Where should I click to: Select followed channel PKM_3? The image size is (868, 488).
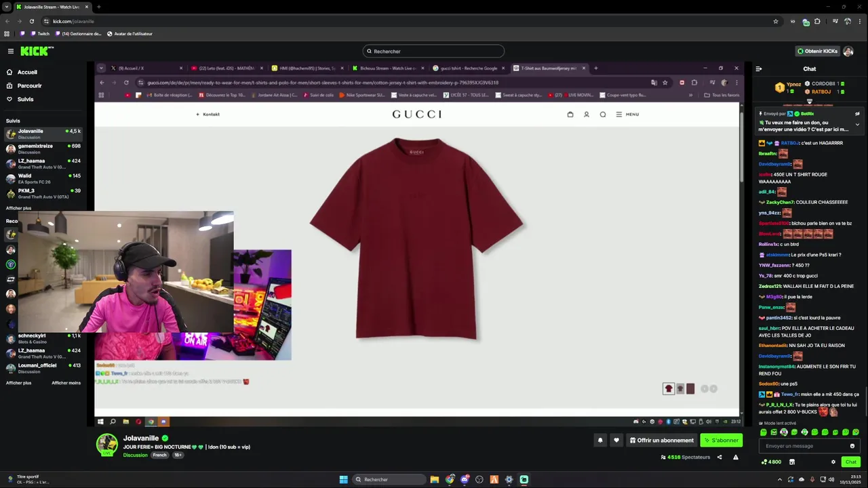click(x=43, y=193)
